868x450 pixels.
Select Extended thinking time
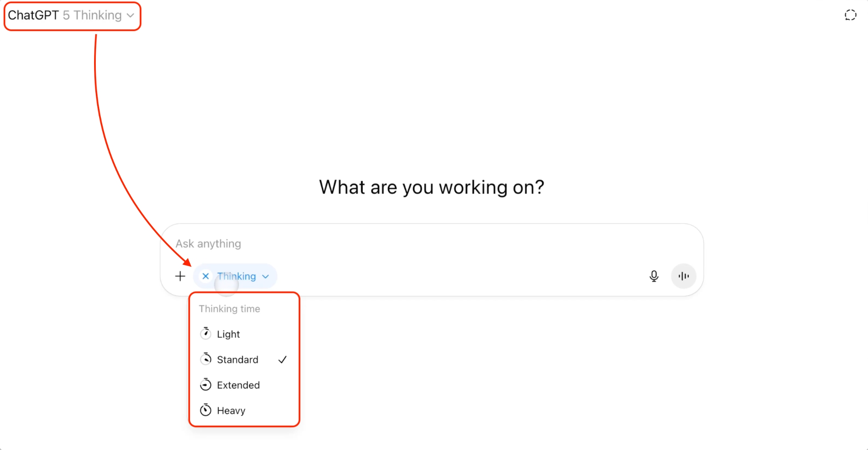(x=244, y=385)
